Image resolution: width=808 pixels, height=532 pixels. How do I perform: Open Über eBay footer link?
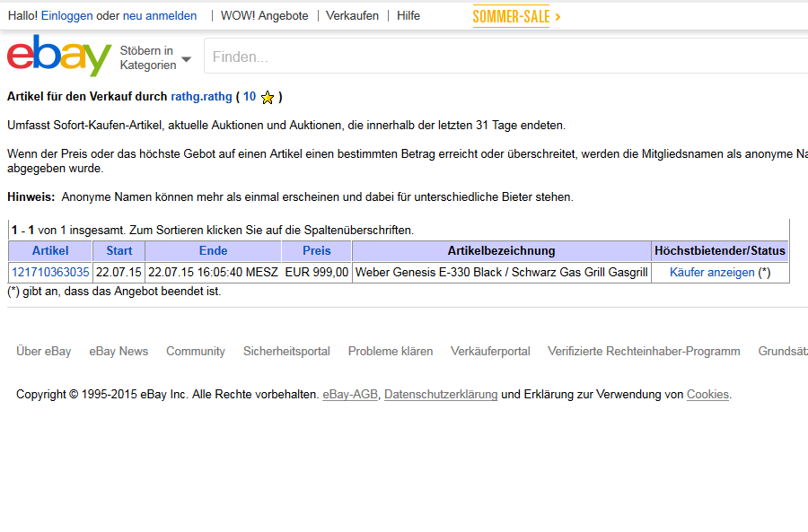(44, 352)
